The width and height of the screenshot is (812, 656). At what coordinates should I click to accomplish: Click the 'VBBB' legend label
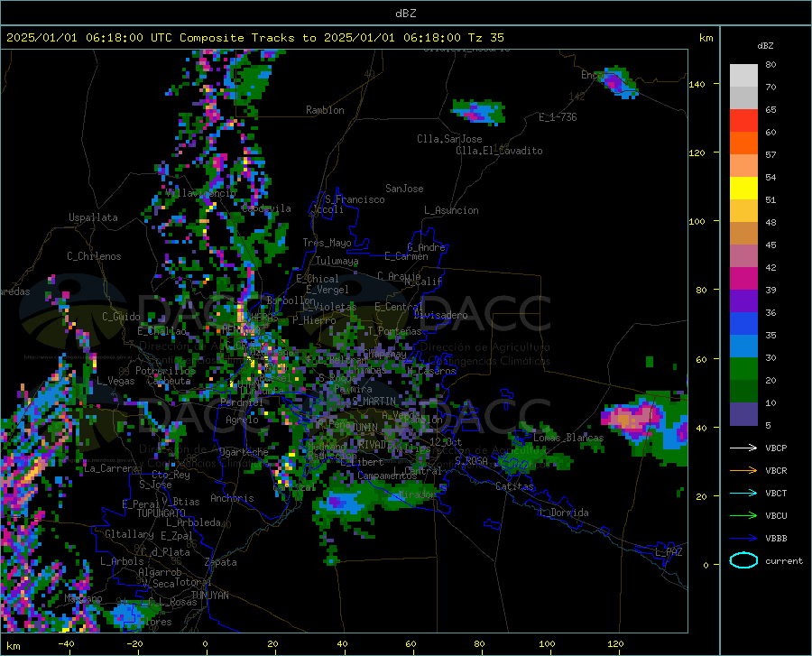pos(776,539)
